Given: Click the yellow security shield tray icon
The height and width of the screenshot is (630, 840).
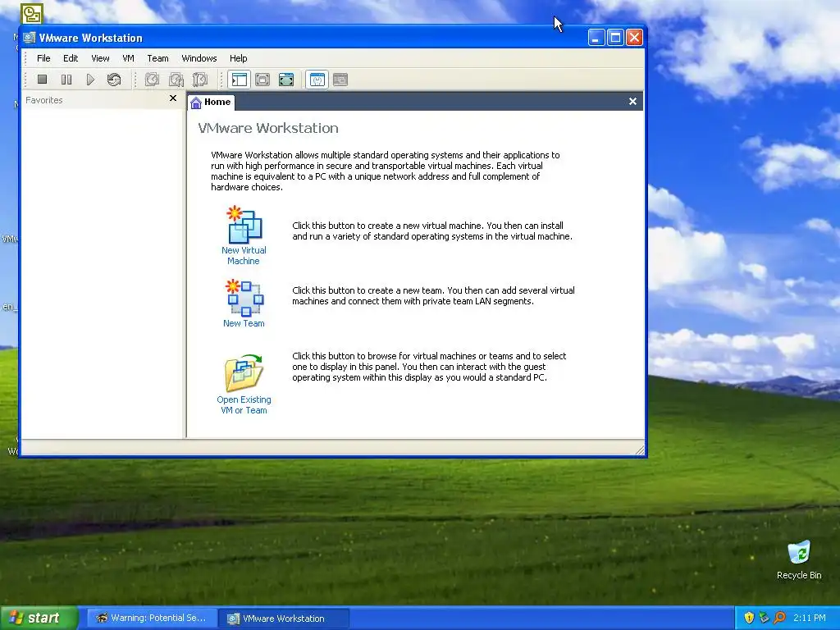Looking at the screenshot, I should (x=749, y=618).
